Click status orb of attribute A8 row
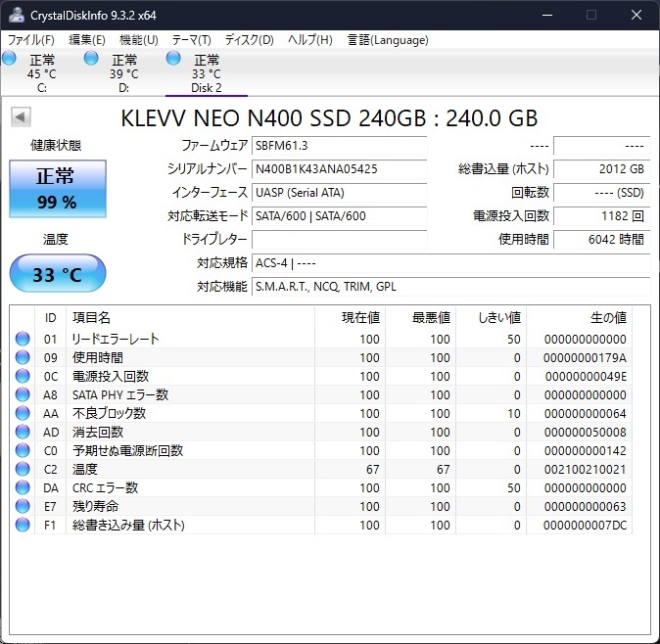Screen dimensions: 660x644 click(x=23, y=394)
